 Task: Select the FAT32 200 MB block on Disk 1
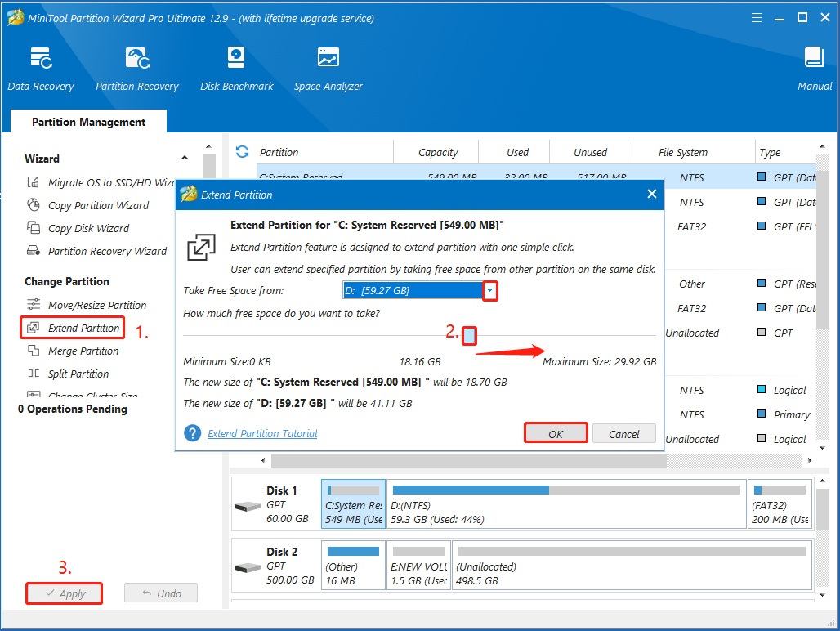pos(780,504)
